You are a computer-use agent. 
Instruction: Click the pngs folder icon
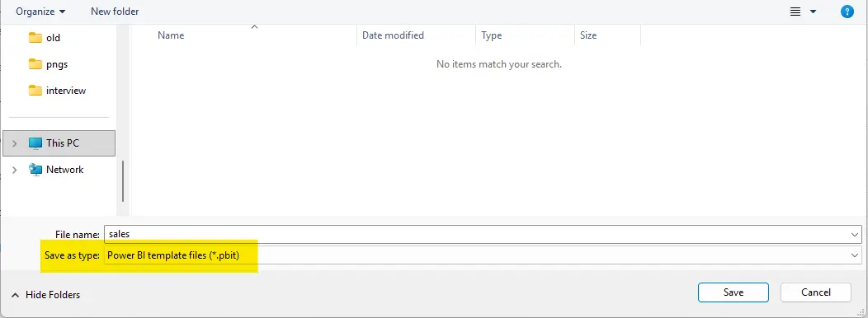coord(35,64)
